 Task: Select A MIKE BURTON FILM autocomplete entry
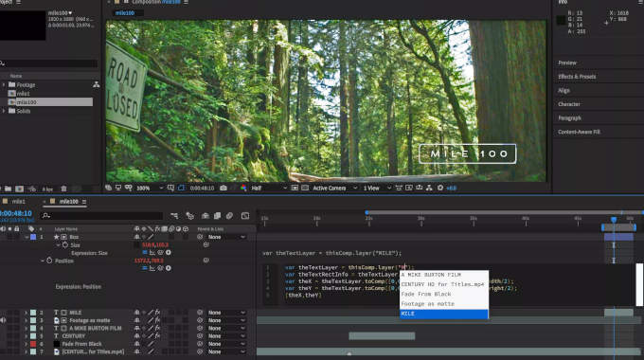coord(444,275)
